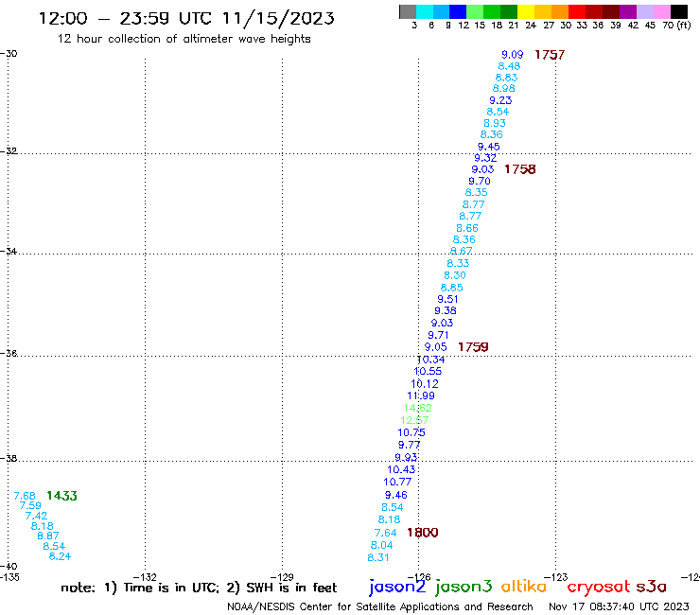Image resolution: width=700 pixels, height=615 pixels.
Task: Click the -132 longitude axis label
Action: click(x=146, y=577)
